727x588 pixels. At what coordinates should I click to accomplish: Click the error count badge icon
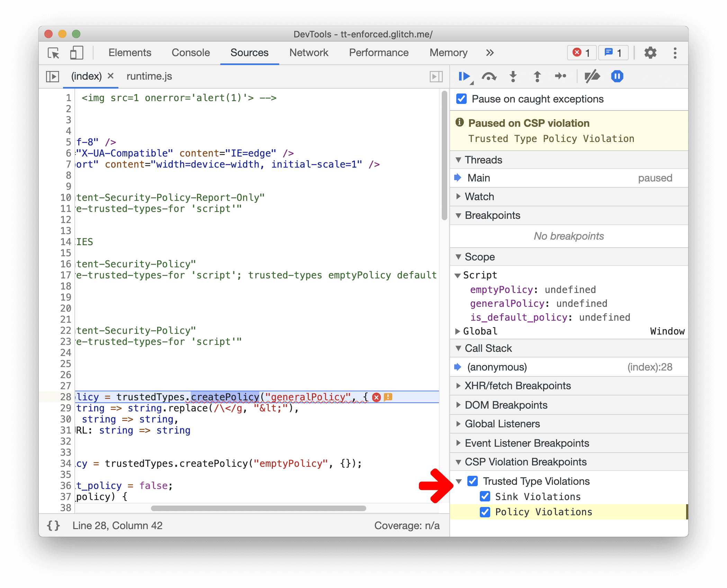[x=578, y=53]
